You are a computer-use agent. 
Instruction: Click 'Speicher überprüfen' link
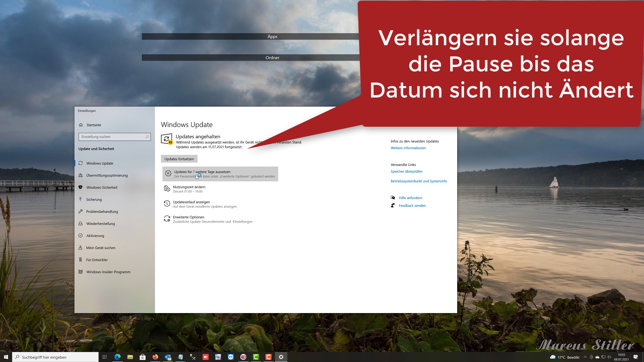(x=407, y=171)
